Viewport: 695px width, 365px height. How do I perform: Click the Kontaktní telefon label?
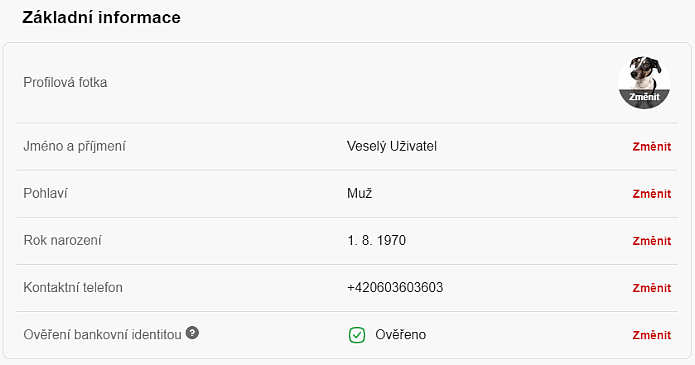point(73,287)
